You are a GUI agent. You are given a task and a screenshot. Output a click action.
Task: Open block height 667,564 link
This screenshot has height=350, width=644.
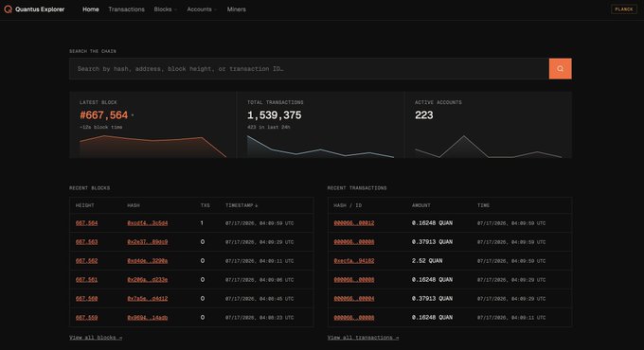point(87,223)
